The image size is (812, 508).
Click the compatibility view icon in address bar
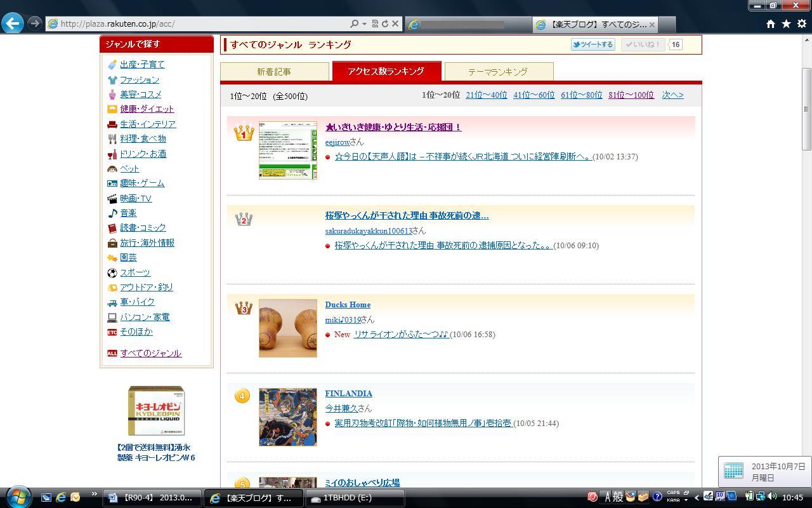click(x=375, y=23)
